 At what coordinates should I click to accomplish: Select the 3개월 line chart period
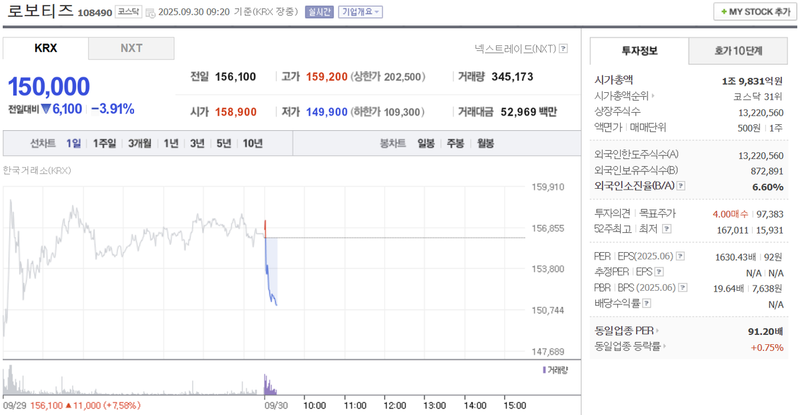[140, 143]
